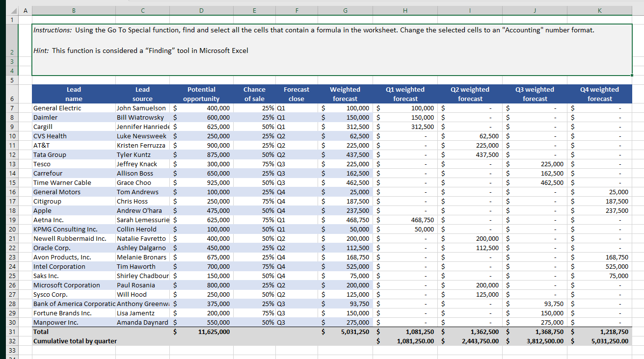The height and width of the screenshot is (359, 644).
Task: Select the 'Tata Group' cell
Action: click(x=74, y=154)
